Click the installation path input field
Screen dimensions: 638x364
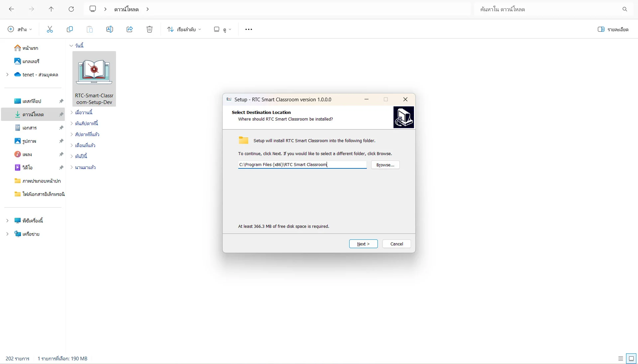pyautogui.click(x=302, y=165)
